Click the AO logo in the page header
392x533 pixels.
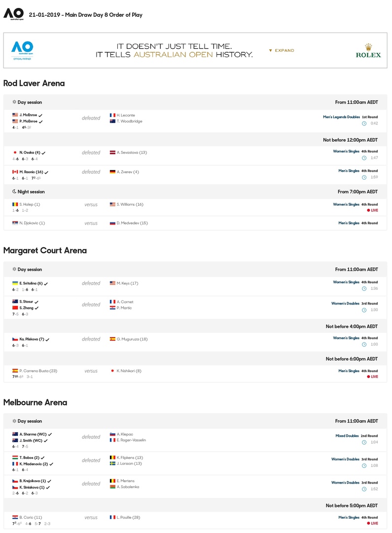click(14, 14)
